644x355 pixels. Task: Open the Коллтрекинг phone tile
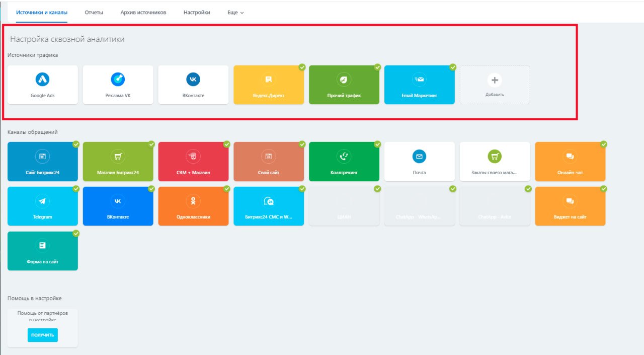point(344,161)
